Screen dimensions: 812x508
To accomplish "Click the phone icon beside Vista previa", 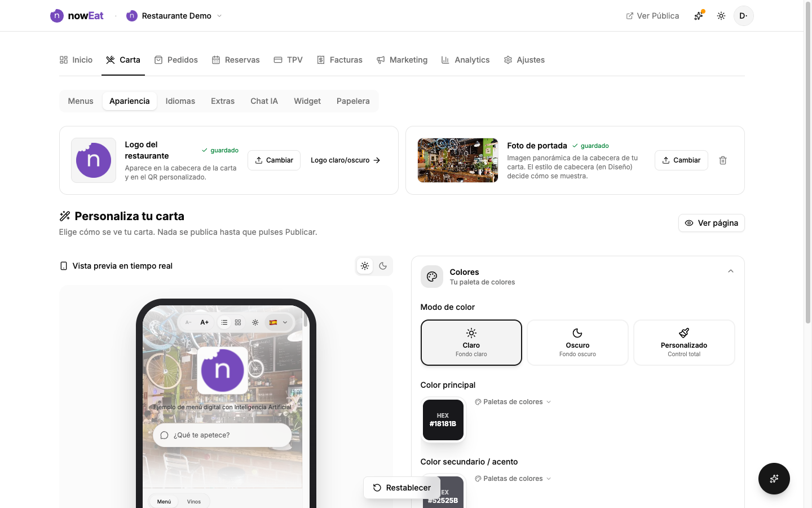I will (x=64, y=266).
